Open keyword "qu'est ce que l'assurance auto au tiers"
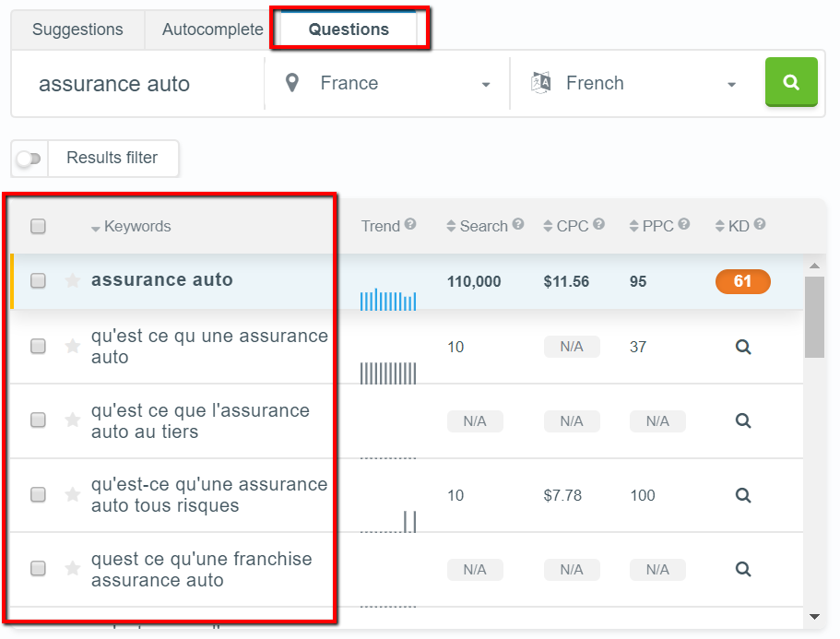Image resolution: width=840 pixels, height=639 pixels. (200, 420)
